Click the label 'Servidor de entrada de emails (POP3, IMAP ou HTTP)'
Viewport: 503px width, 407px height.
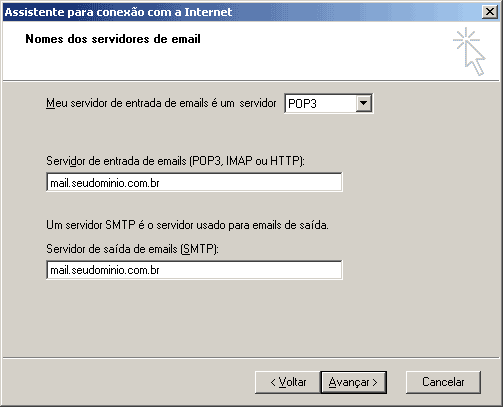[x=175, y=161]
